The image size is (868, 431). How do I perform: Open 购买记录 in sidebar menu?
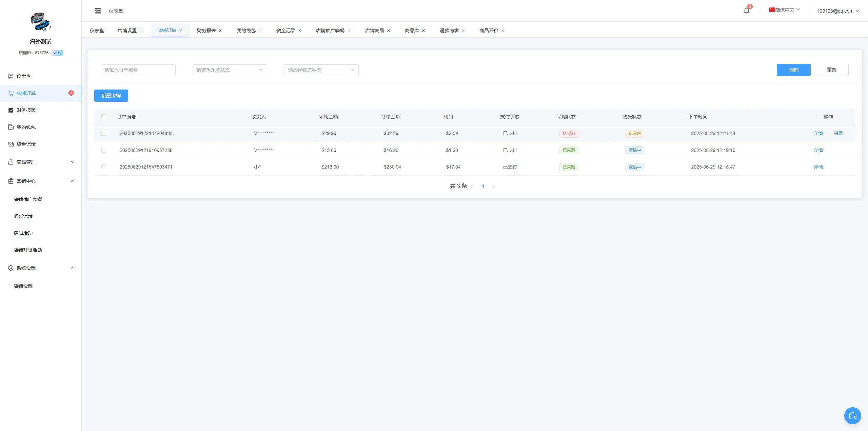23,216
